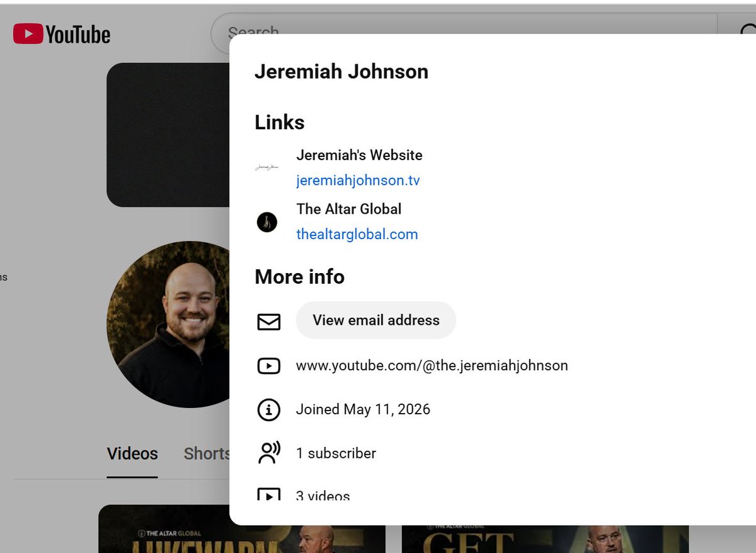Click the magnifier search button
756x553 pixels.
(x=738, y=32)
